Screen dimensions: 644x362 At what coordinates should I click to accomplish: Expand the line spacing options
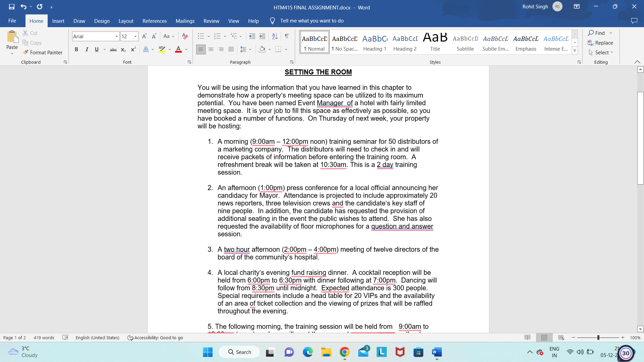pyautogui.click(x=250, y=49)
